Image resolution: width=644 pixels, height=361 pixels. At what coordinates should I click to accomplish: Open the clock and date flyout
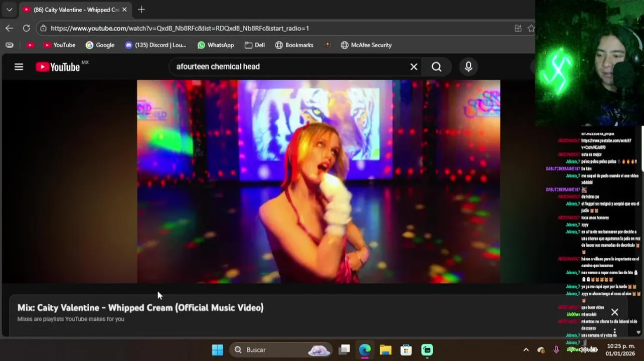[x=620, y=350]
